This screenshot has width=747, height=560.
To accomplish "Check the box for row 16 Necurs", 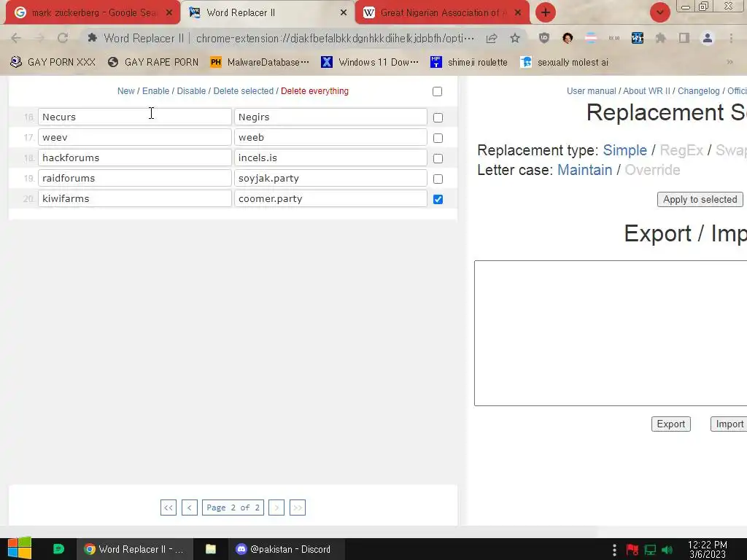I will pos(438,117).
